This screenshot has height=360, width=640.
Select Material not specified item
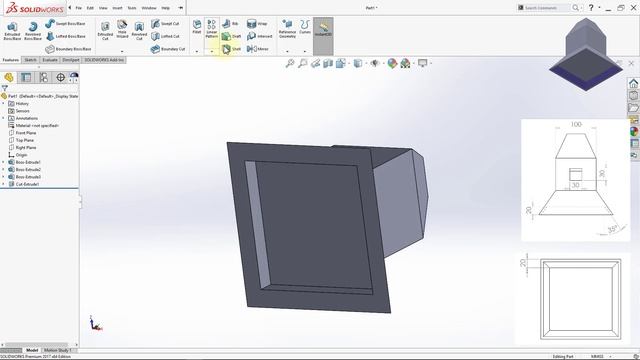click(34, 126)
